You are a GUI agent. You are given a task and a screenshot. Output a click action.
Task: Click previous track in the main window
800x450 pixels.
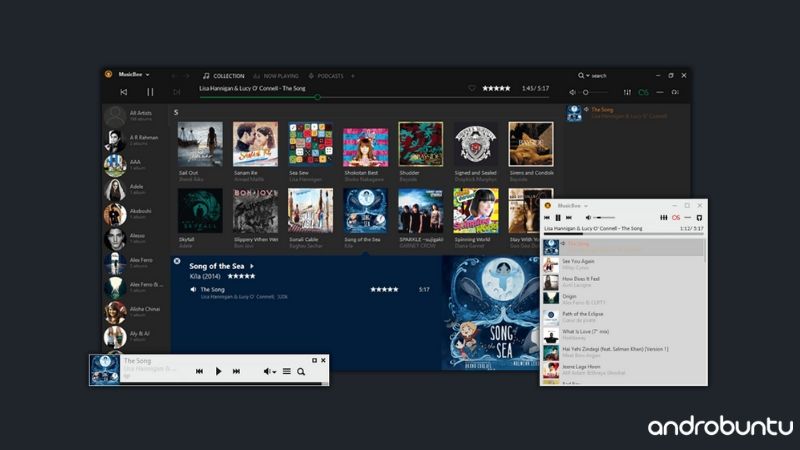[123, 92]
